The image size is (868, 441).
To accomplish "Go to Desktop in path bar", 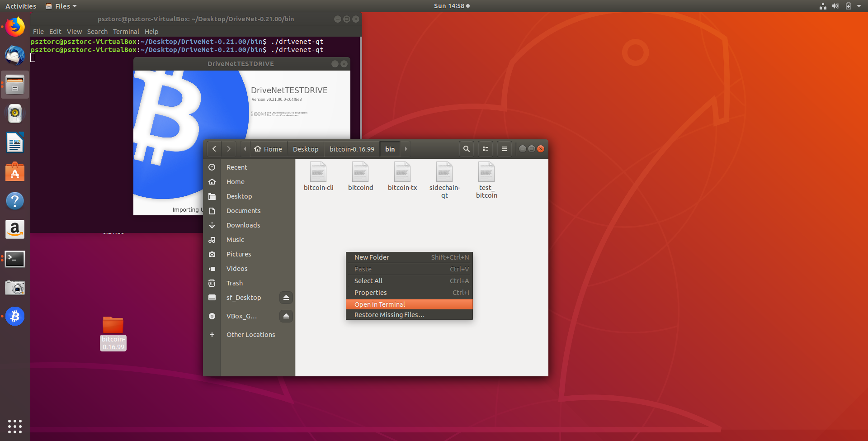I will 306,149.
